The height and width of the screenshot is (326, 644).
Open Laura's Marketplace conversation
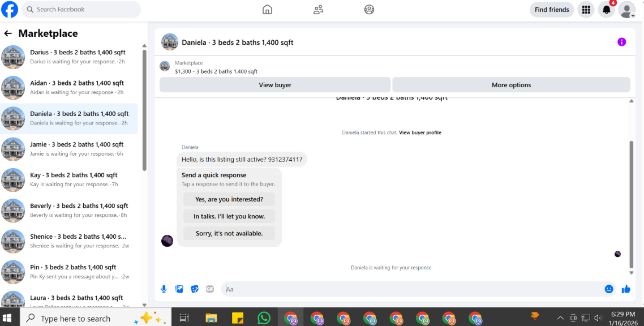point(69,299)
